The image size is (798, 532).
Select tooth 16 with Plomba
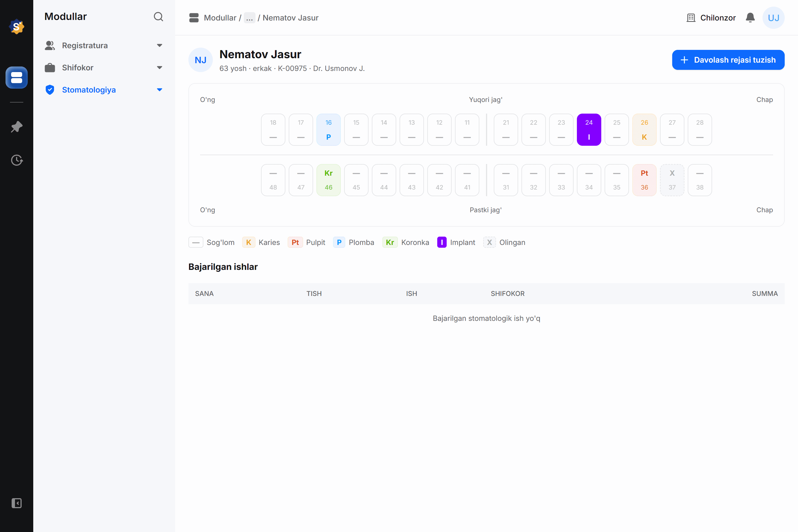click(x=328, y=130)
